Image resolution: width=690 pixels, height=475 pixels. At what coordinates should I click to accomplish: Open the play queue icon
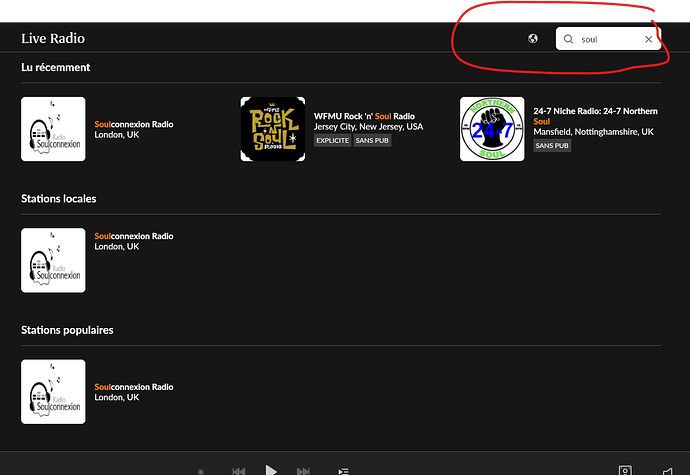pos(343,470)
